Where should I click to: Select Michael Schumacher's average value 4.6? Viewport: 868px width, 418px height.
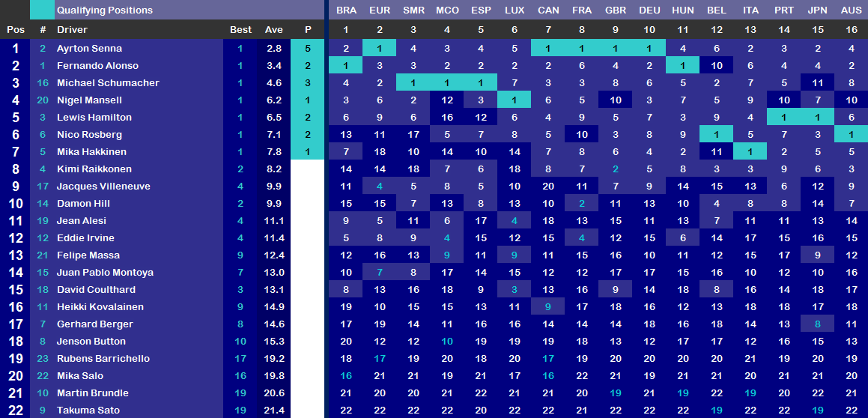(x=274, y=83)
